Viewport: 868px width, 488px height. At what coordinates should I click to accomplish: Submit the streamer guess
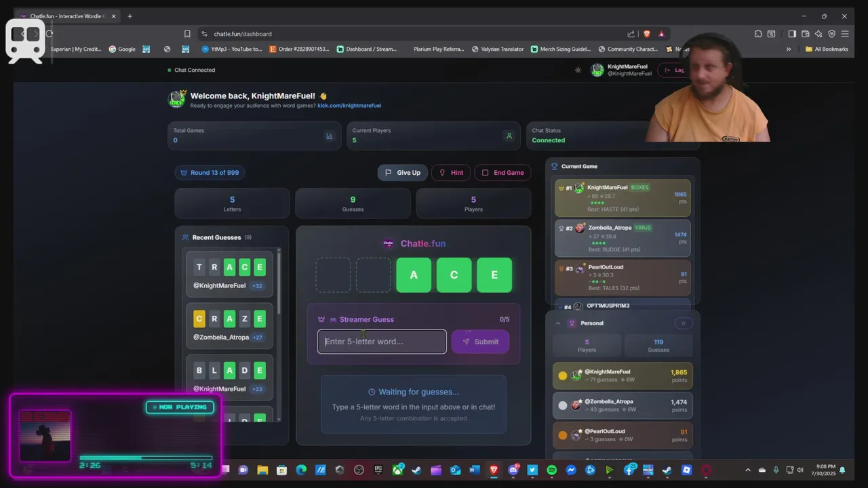[x=480, y=342]
